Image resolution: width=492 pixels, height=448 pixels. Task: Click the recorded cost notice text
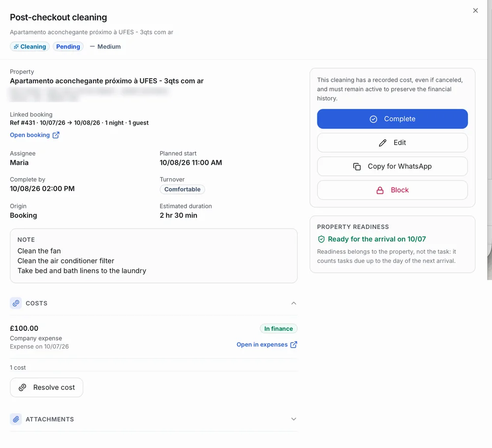[390, 89]
